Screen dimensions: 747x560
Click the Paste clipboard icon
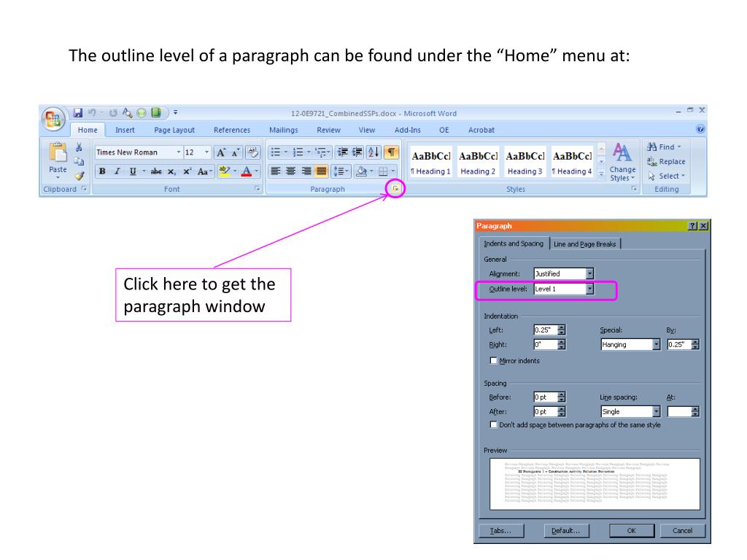coord(58,152)
